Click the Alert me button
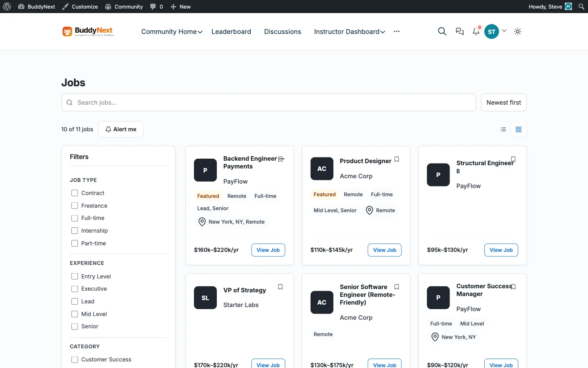The image size is (588, 368). pos(121,130)
